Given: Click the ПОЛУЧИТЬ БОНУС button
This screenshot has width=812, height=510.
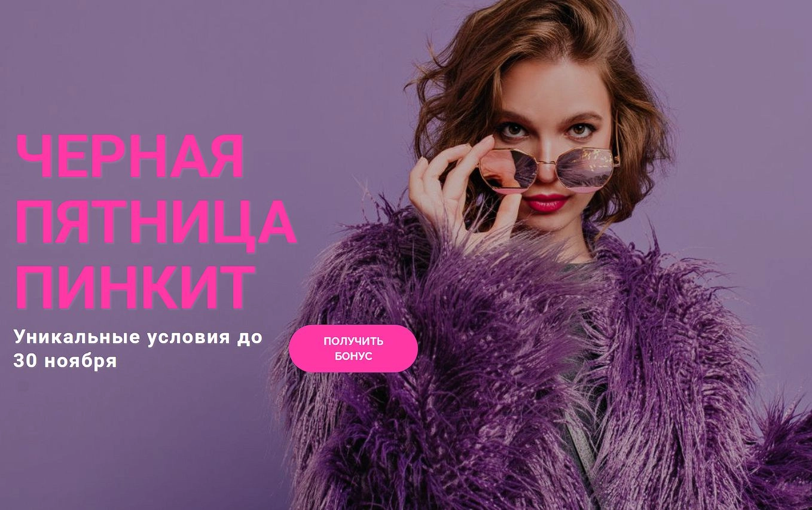Looking at the screenshot, I should coord(353,349).
